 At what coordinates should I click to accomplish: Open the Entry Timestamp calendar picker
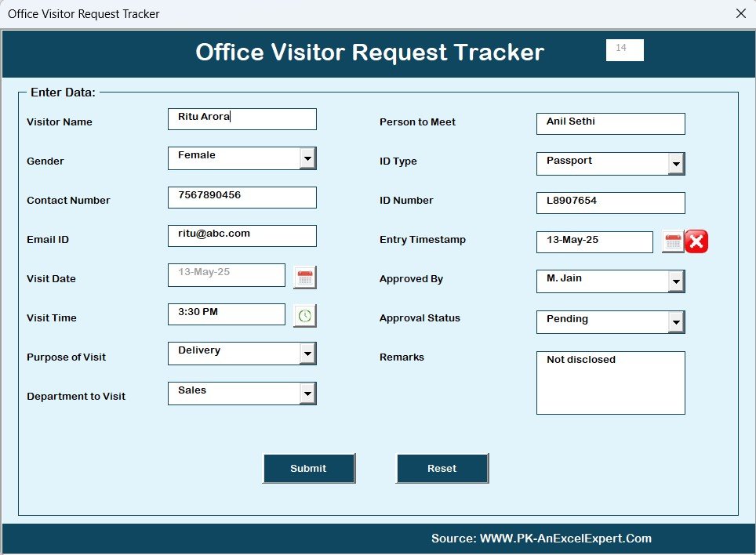[x=673, y=241]
